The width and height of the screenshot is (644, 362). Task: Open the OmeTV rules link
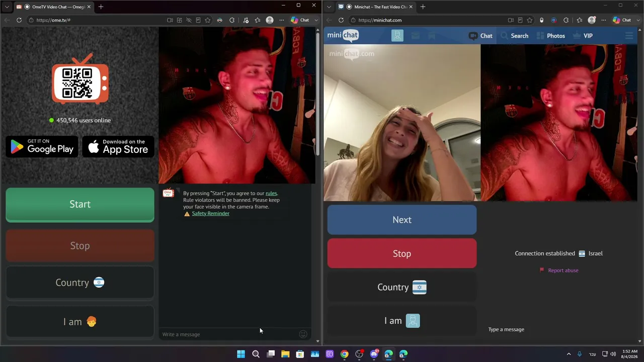[271, 193]
